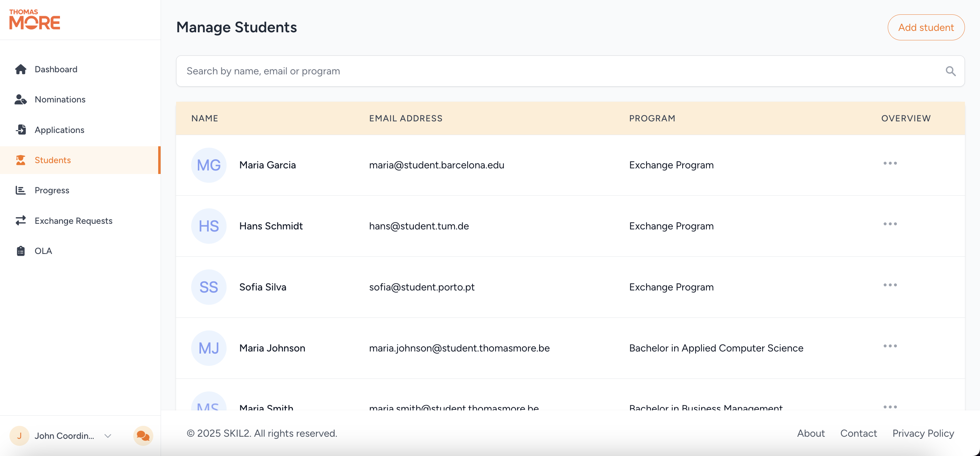Click the name Maria Garcia
The height and width of the screenshot is (456, 980).
267,165
